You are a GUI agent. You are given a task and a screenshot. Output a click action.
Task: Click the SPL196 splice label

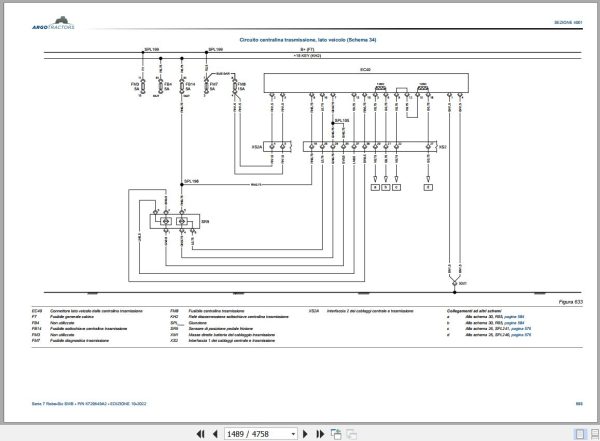click(x=191, y=181)
